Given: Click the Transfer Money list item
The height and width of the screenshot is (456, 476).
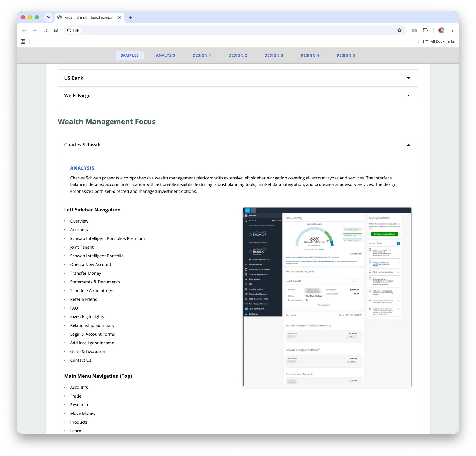Looking at the screenshot, I should tap(86, 273).
